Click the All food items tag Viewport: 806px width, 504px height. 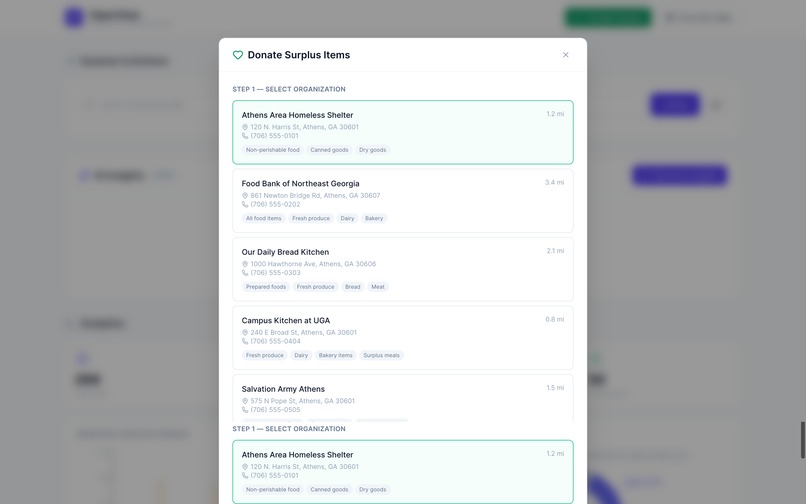[x=264, y=219]
